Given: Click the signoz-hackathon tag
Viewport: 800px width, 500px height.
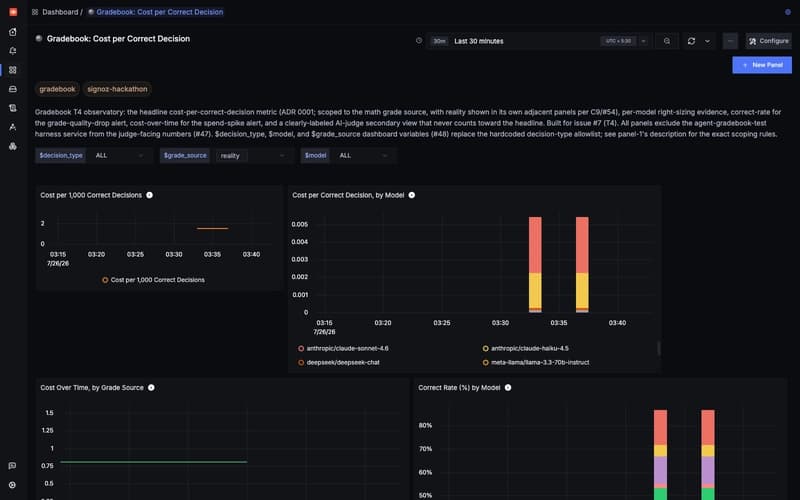Looking at the screenshot, I should click(x=117, y=89).
